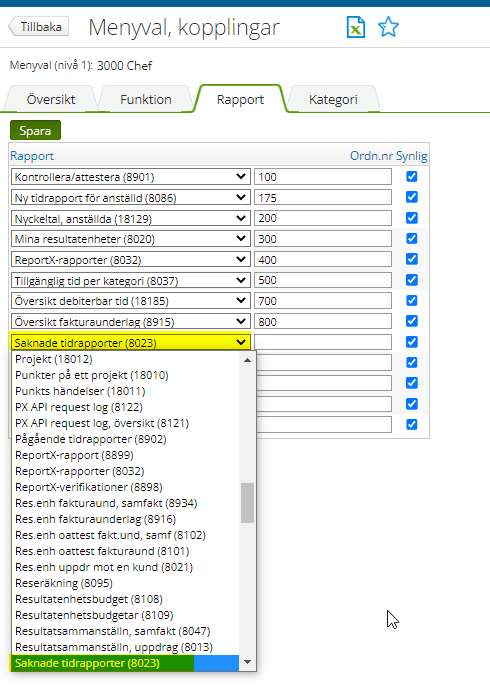The height and width of the screenshot is (695, 490).
Task: Save changes with the Spara button
Action: pos(35,131)
